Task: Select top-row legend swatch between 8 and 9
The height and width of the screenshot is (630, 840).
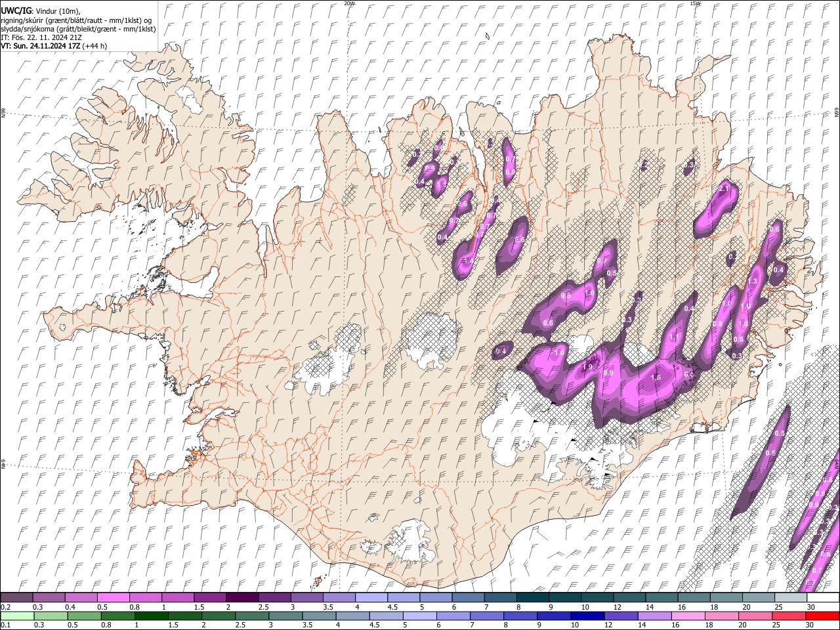Action: [532, 598]
